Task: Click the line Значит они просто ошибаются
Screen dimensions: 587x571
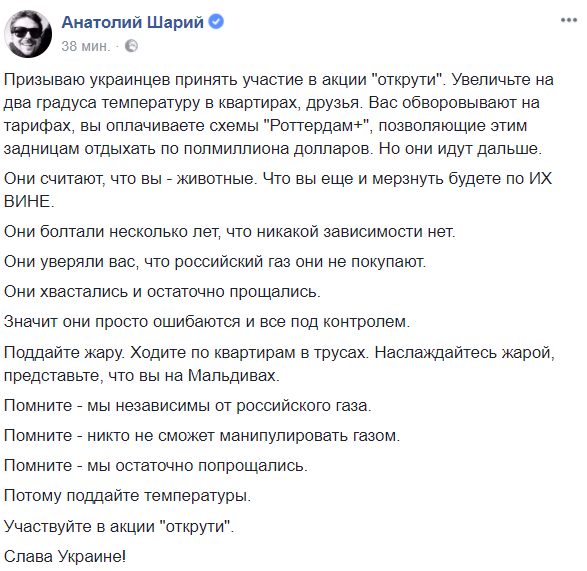Action: click(207, 322)
